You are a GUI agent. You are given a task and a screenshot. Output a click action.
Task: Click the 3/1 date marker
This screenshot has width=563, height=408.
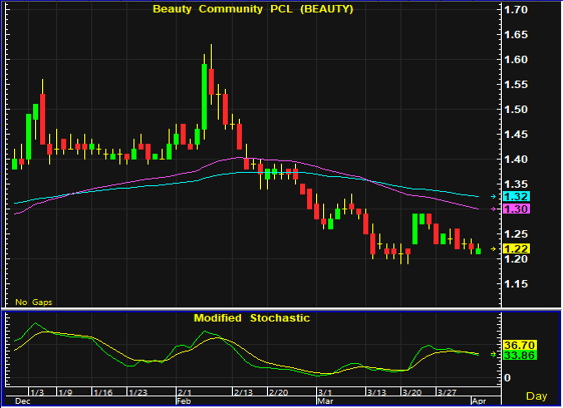pyautogui.click(x=325, y=393)
